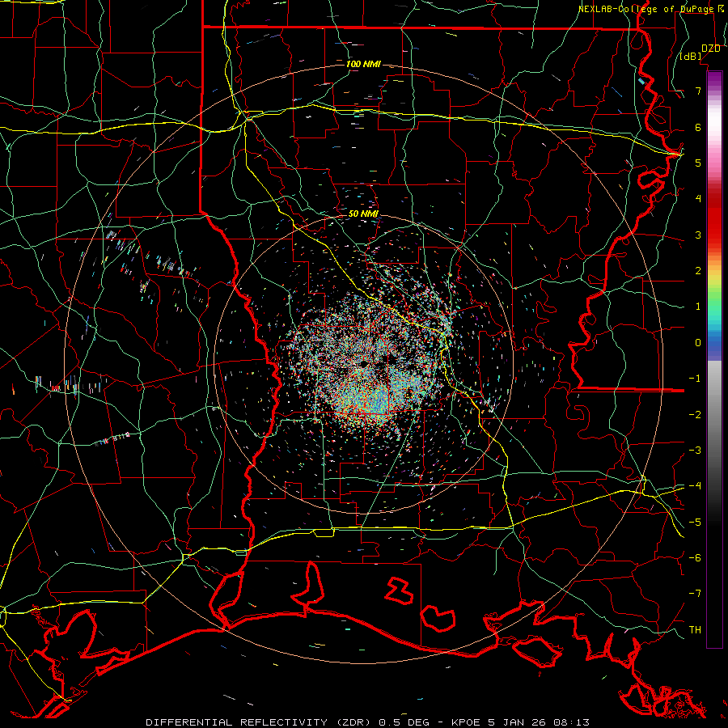Screen dimensions: 728x728
Task: Select the 0 dB tick on the legend
Action: tap(698, 343)
